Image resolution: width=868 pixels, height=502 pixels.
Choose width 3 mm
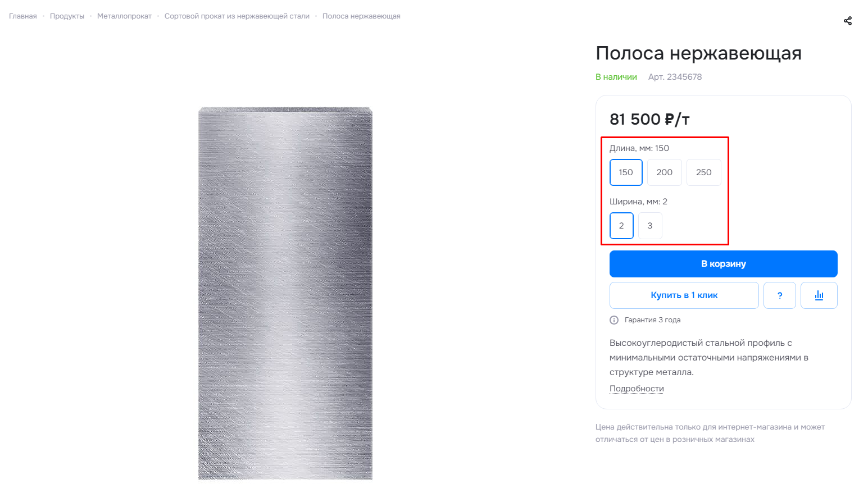pos(650,226)
